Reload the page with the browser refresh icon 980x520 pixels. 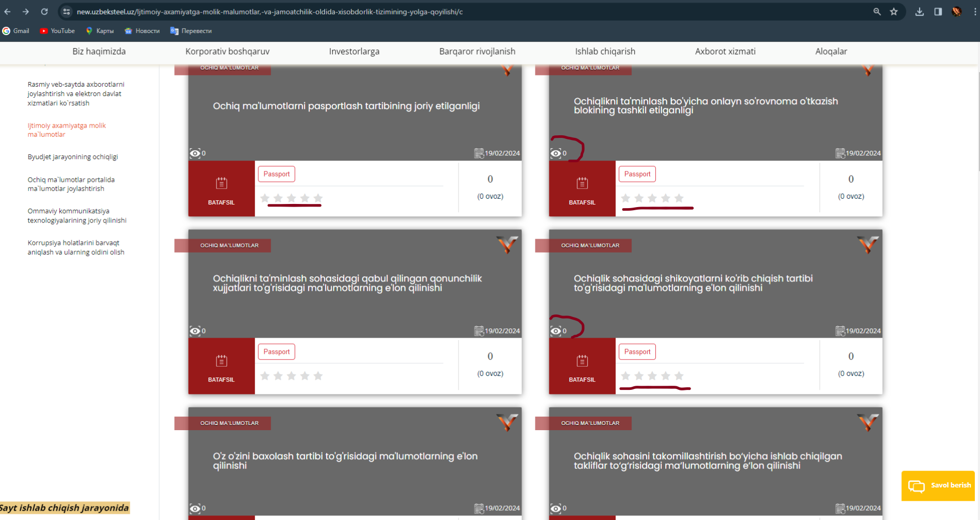coord(44,11)
